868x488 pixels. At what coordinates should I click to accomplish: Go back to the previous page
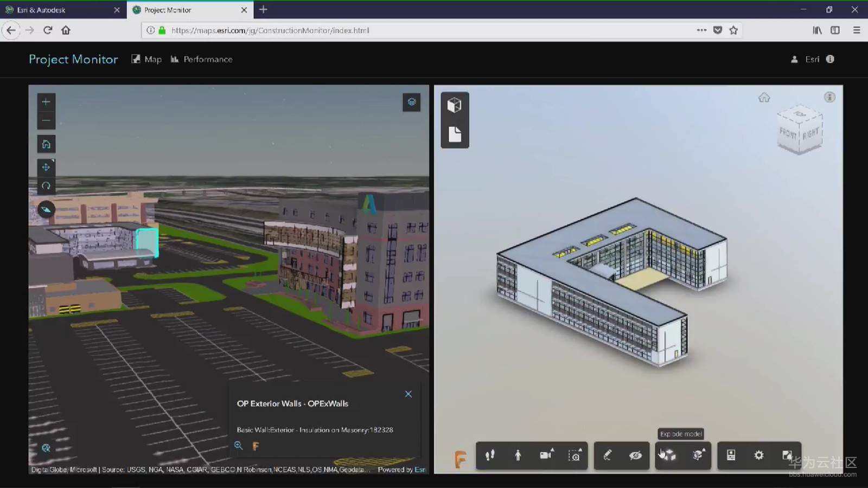point(11,30)
